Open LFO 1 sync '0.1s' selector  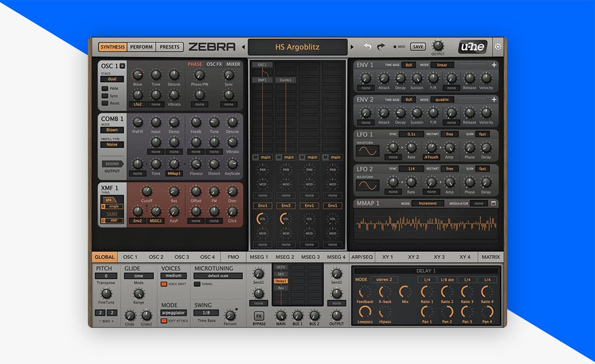click(411, 134)
